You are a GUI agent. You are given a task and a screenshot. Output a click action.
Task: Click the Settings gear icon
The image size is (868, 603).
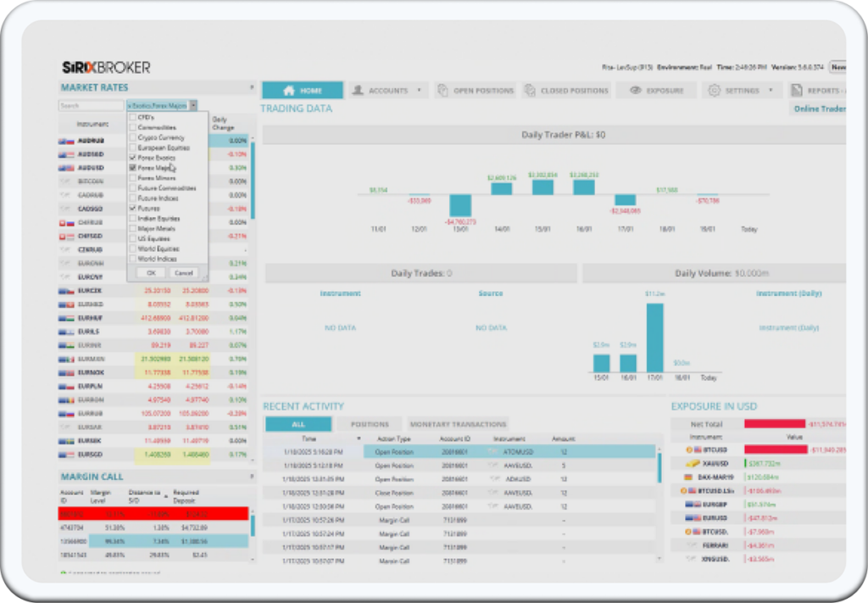click(x=714, y=91)
